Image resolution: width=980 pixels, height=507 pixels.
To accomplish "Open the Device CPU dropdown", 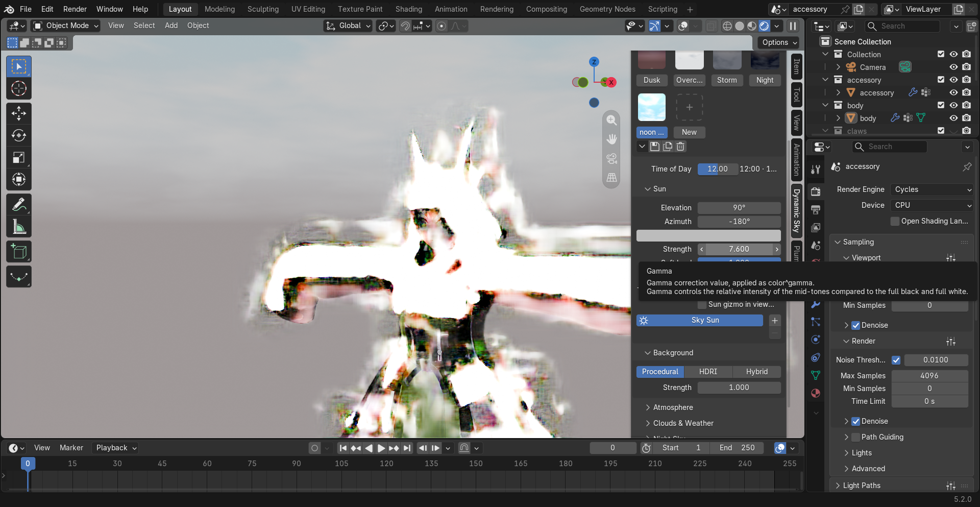I will click(932, 205).
